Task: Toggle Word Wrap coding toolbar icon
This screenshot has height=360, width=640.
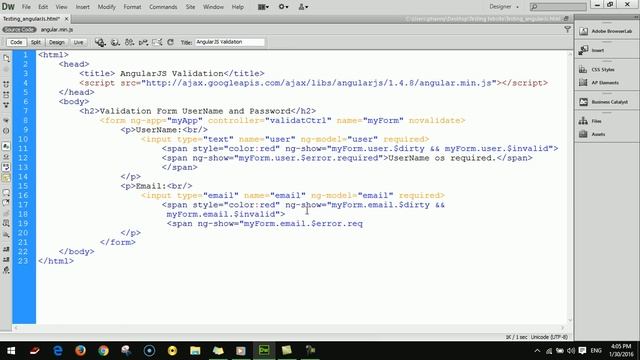Action: pyautogui.click(x=6, y=167)
